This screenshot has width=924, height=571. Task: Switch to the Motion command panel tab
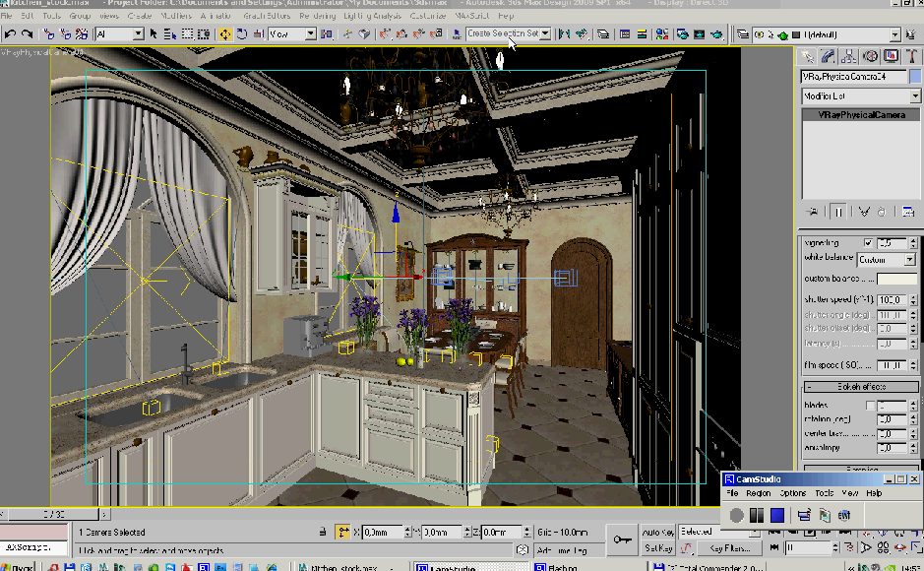coord(870,56)
